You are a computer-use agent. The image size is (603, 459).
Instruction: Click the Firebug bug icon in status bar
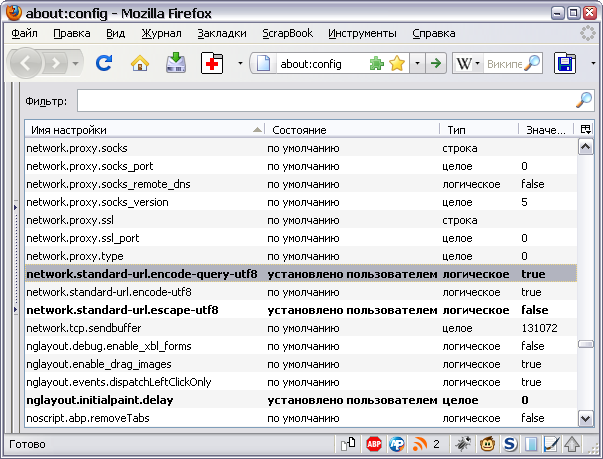(x=463, y=444)
